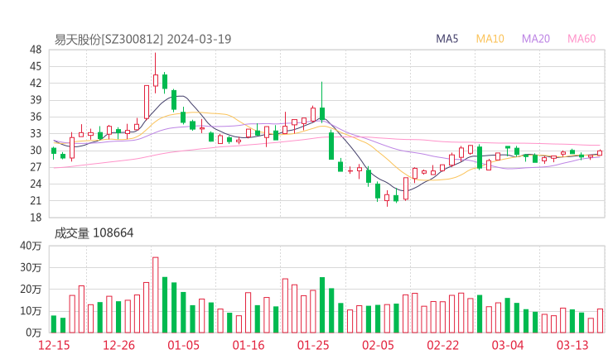
Task: Click the chart title 易天股份[SZ300812] 2024-03-19
Action: (x=142, y=39)
